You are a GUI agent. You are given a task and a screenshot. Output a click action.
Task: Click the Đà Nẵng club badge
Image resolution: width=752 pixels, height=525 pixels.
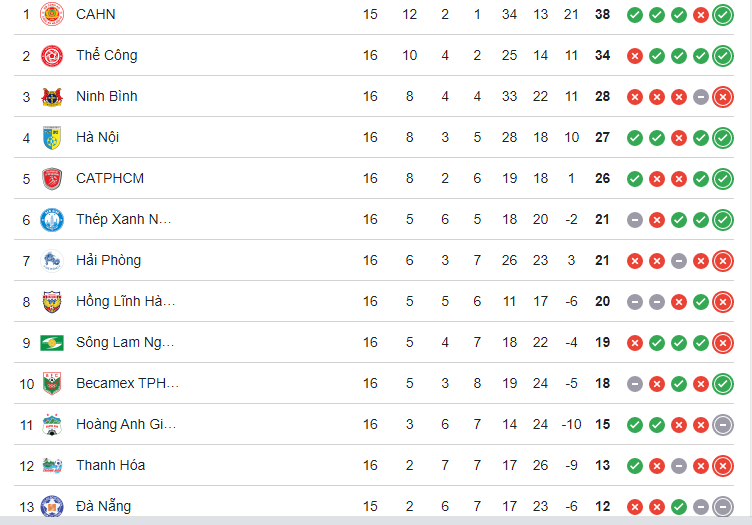(x=51, y=506)
